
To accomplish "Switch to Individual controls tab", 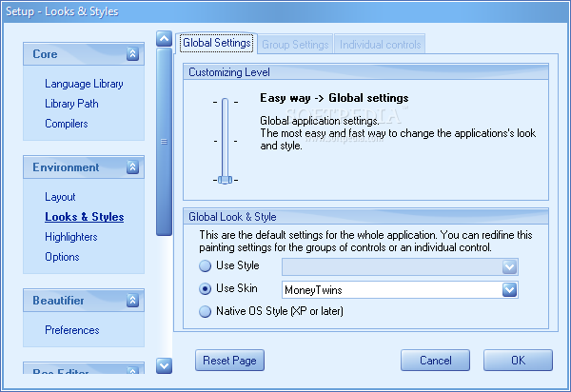I will [380, 45].
